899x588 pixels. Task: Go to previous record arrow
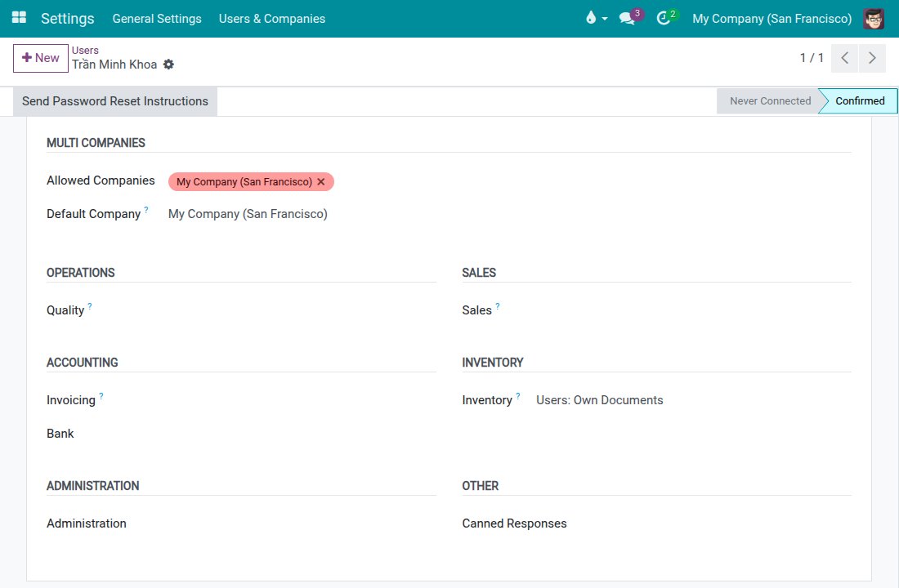(x=844, y=58)
